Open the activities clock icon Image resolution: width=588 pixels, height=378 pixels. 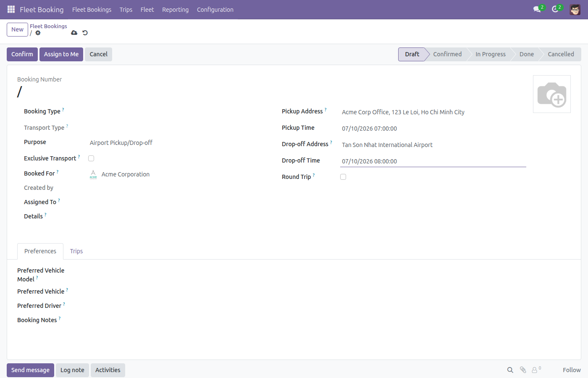pyautogui.click(x=555, y=9)
